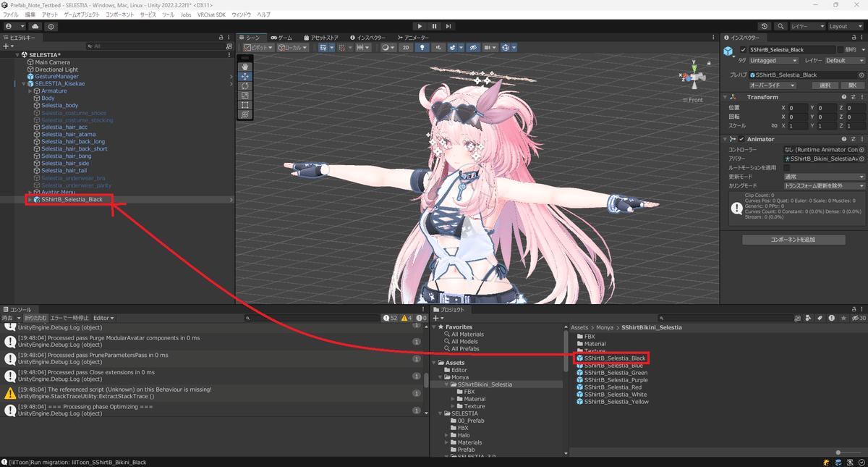Enable 2D mode in the Scene view
868x467 pixels.
tap(406, 46)
